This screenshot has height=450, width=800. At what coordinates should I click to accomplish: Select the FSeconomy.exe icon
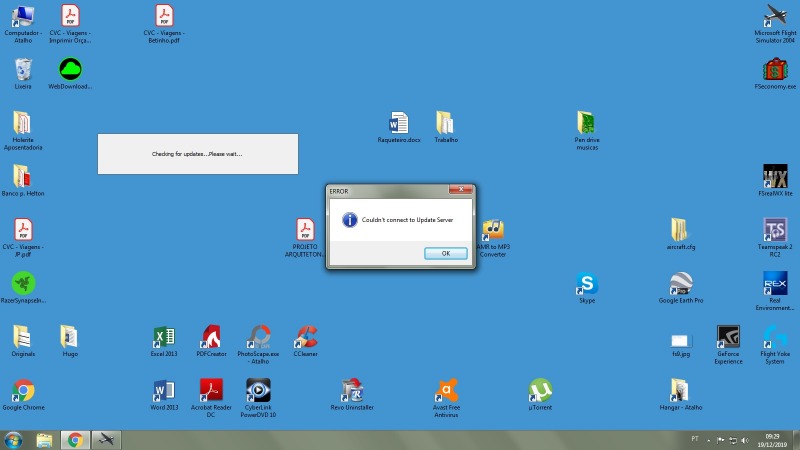pos(775,74)
